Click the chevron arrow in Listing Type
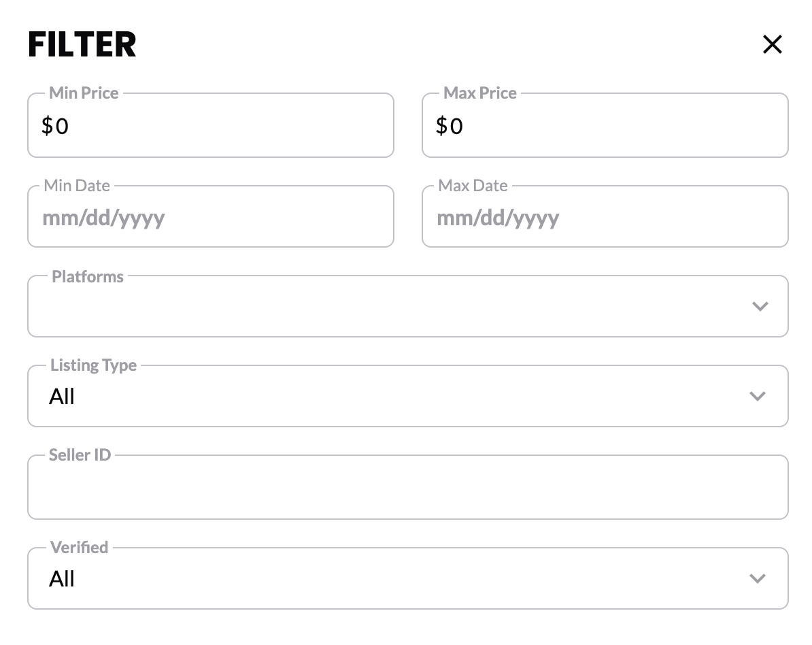The image size is (812, 645). 758,397
